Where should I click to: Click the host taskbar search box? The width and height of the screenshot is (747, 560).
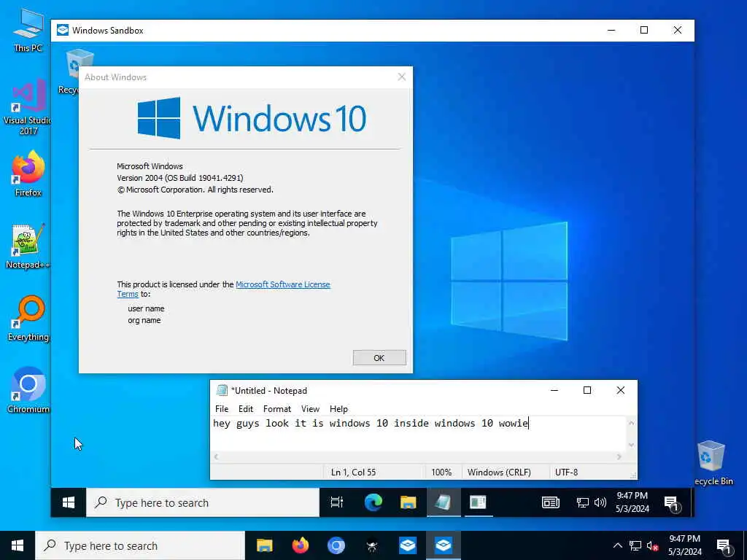click(140, 545)
